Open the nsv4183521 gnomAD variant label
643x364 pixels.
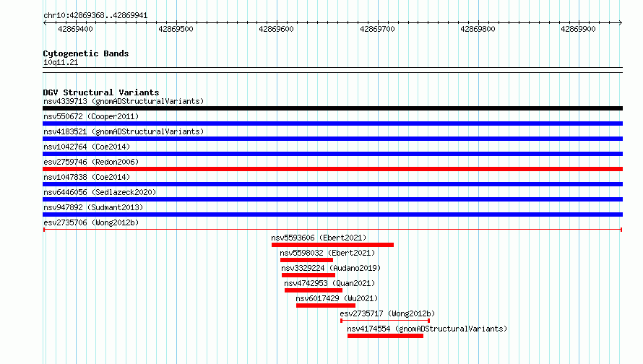pos(124,131)
